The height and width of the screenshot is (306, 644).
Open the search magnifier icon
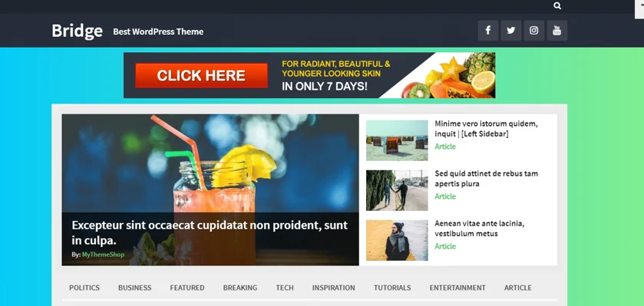(557, 5)
